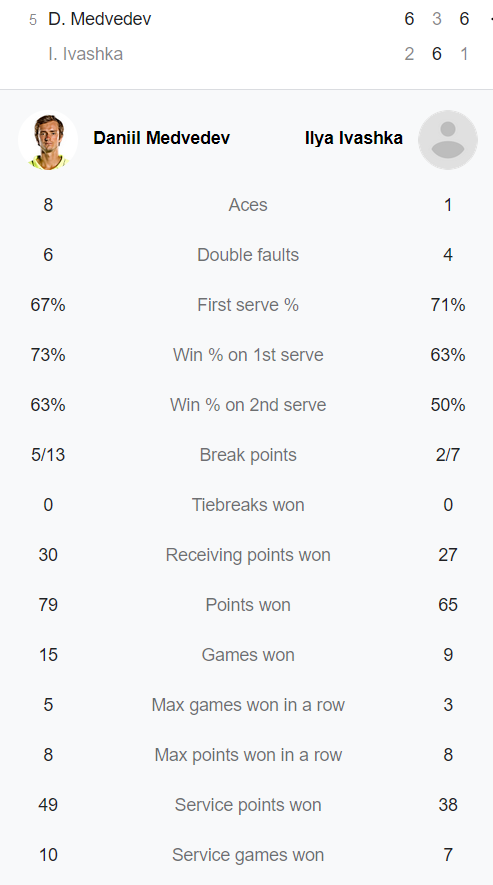Viewport: 493px width, 885px height.
Task: Select the D. Medvedev score row
Action: tap(246, 19)
